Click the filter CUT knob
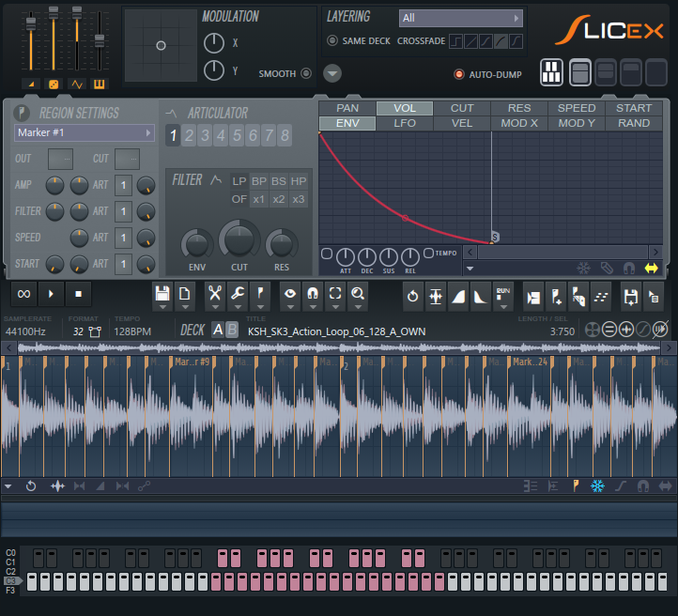 [239, 241]
